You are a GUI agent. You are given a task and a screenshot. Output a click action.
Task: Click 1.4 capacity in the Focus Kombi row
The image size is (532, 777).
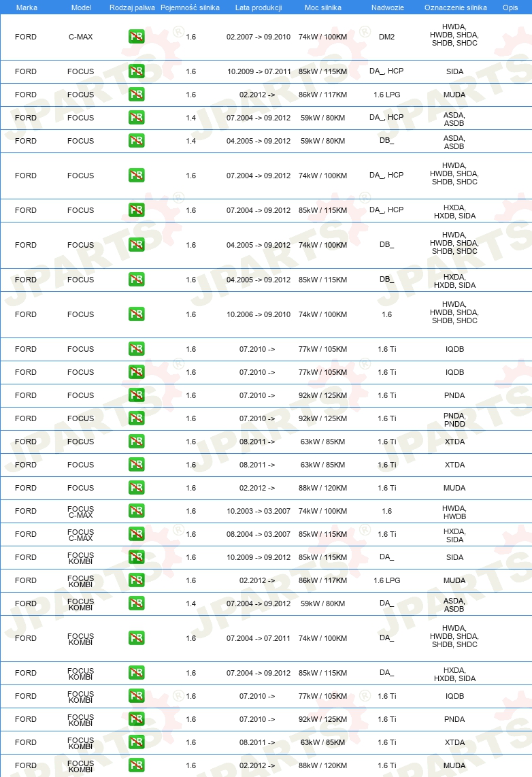click(191, 604)
